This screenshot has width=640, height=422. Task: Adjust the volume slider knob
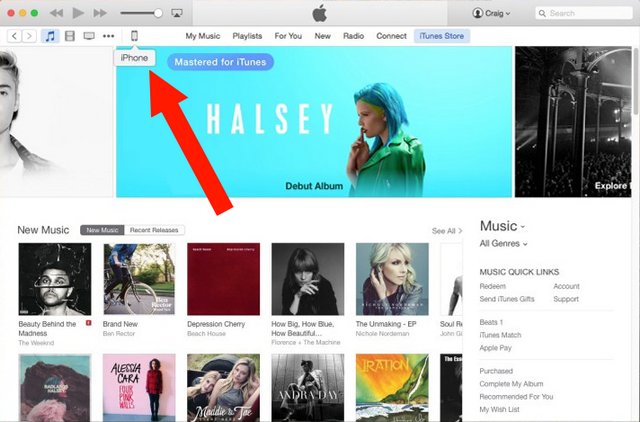158,13
